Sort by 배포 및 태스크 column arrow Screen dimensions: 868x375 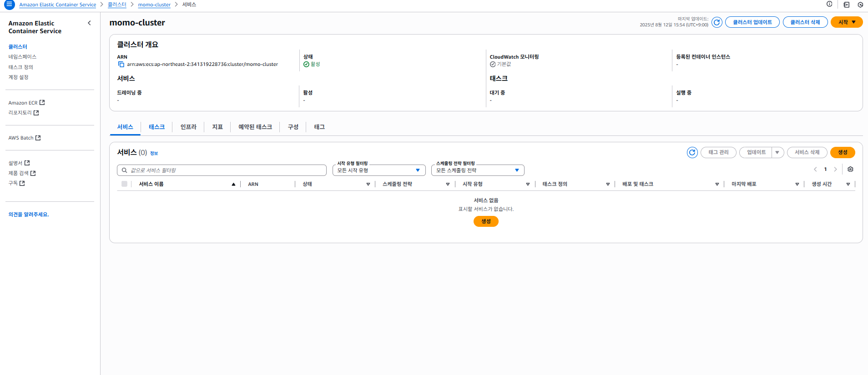tap(717, 184)
